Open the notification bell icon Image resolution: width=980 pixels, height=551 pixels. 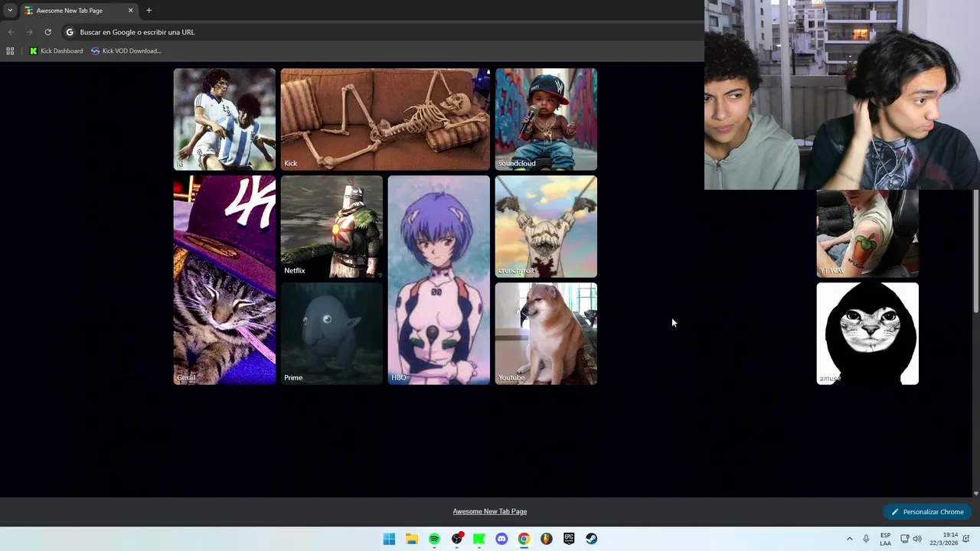point(967,539)
